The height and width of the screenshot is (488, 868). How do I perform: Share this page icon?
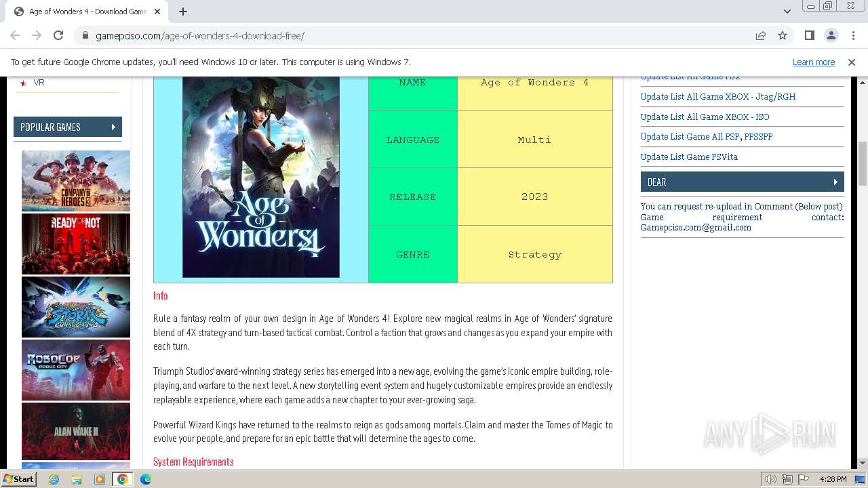(761, 35)
